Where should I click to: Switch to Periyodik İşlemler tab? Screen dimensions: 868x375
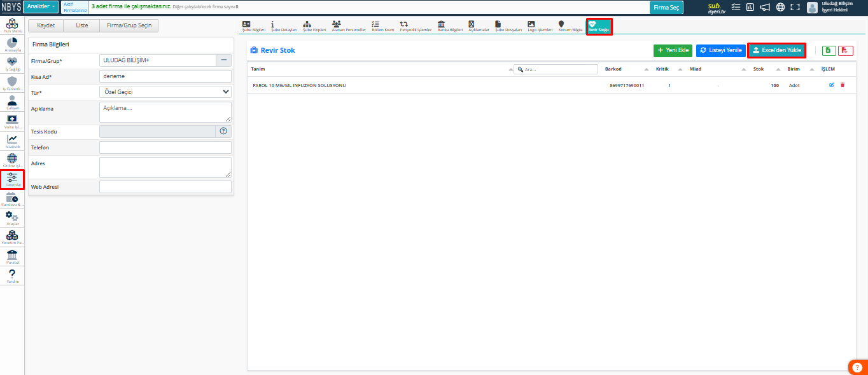pyautogui.click(x=416, y=26)
